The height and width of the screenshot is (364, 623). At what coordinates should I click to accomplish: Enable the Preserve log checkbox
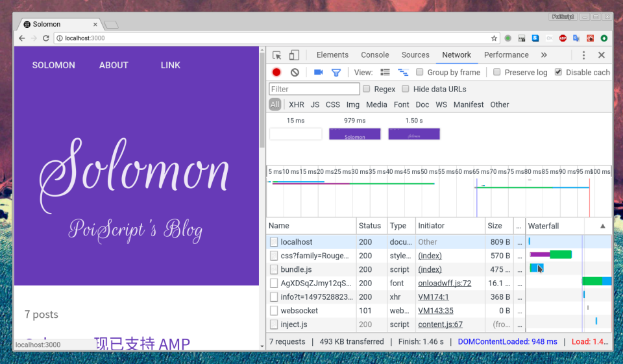pos(497,73)
